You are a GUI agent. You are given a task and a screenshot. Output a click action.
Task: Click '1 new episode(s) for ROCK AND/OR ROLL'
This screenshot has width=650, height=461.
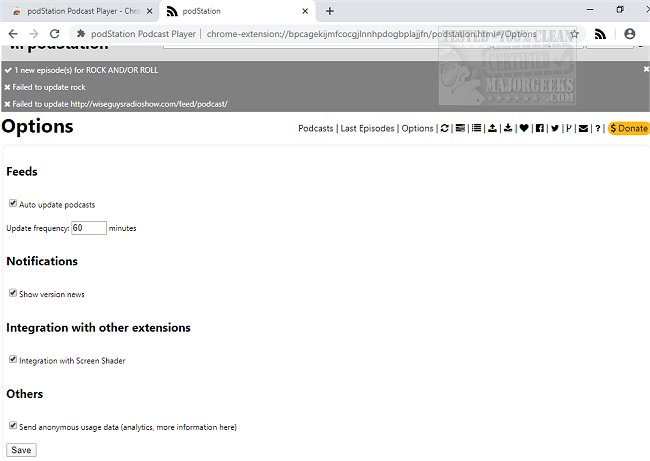point(81,70)
